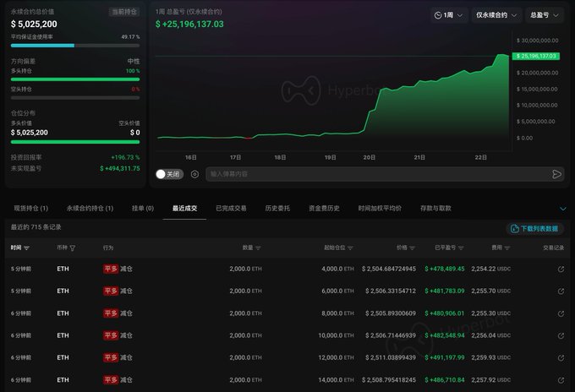Open trade record for 14,000.0 ETH row

561,380
